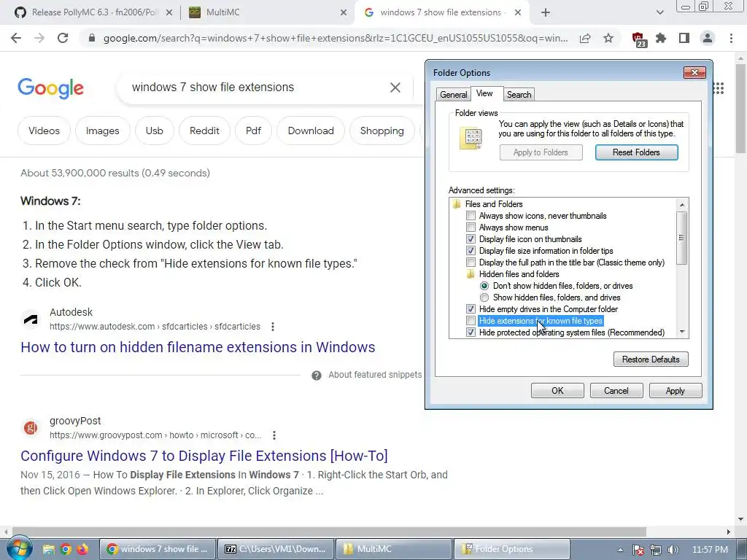This screenshot has height=560, width=747.
Task: Reload the Google search page
Action: (63, 38)
